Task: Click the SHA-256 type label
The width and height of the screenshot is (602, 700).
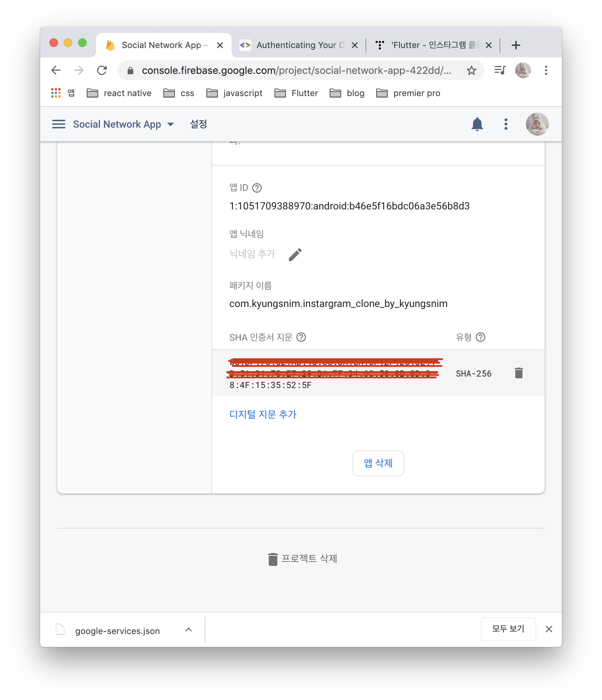Action: [473, 373]
